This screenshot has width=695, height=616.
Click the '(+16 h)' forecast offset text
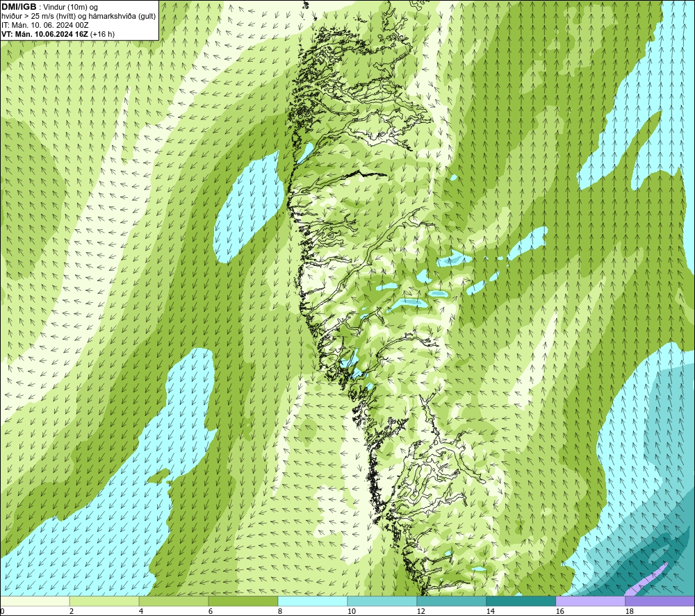pyautogui.click(x=102, y=34)
